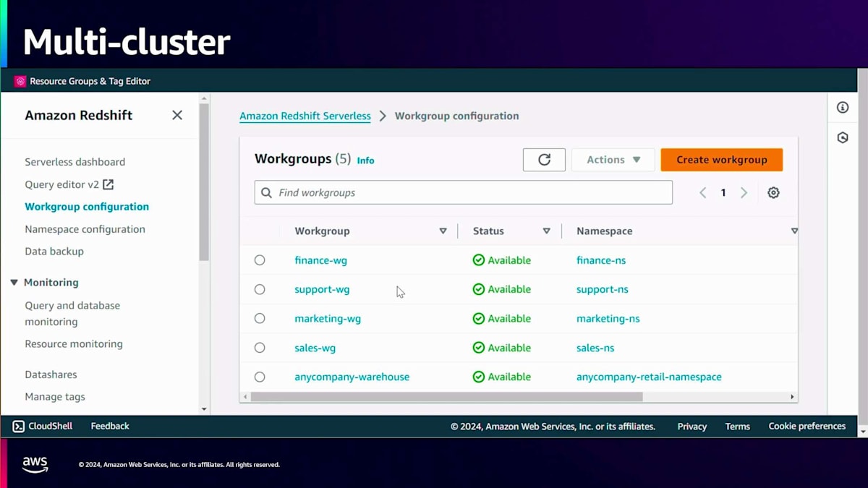The height and width of the screenshot is (488, 868).
Task: Click the AWS logo at bottom left
Action: point(35,464)
